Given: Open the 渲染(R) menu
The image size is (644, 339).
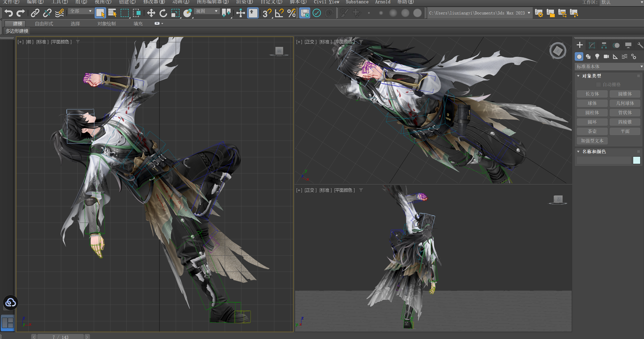Looking at the screenshot, I should [244, 2].
